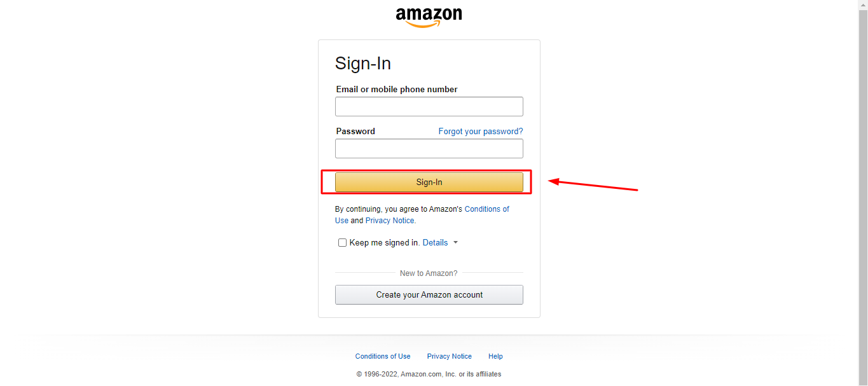Enable the Keep me signed in checkbox
The width and height of the screenshot is (868, 386).
[342, 242]
